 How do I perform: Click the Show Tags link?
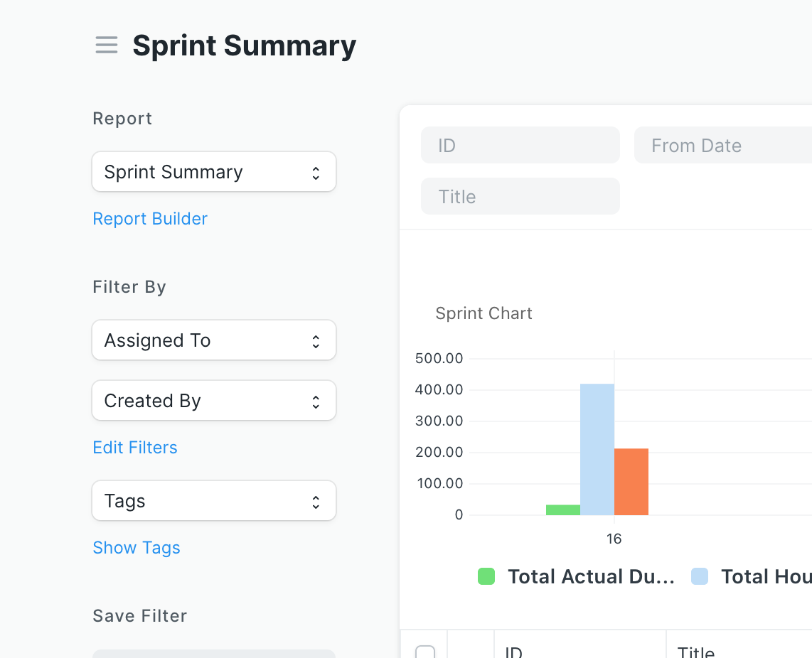(x=137, y=547)
